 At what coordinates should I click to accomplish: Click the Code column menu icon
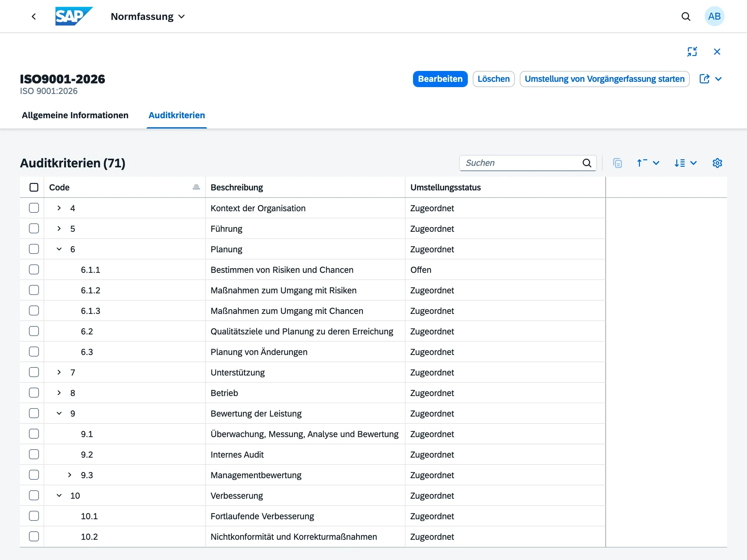[196, 187]
